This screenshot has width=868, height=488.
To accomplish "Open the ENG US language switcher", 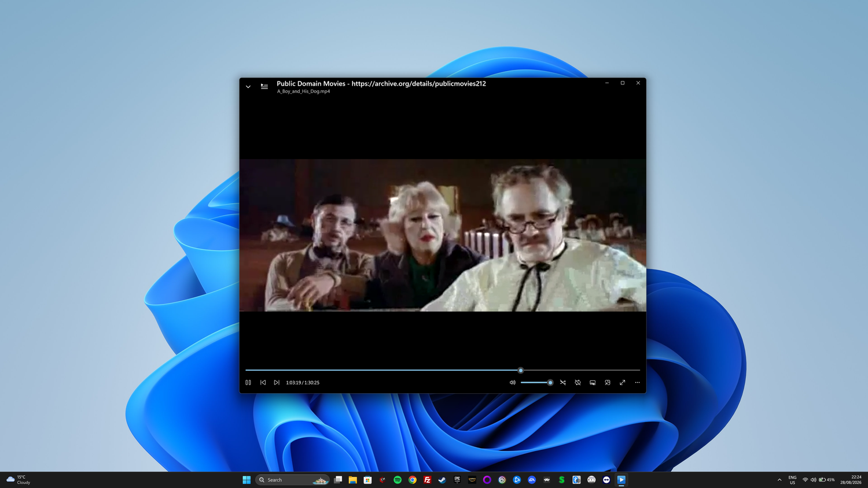I will pyautogui.click(x=792, y=480).
